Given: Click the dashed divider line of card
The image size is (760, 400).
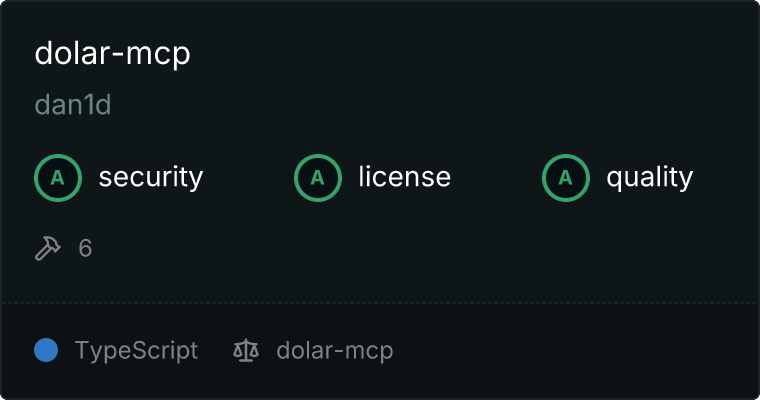Looking at the screenshot, I should 380,303.
